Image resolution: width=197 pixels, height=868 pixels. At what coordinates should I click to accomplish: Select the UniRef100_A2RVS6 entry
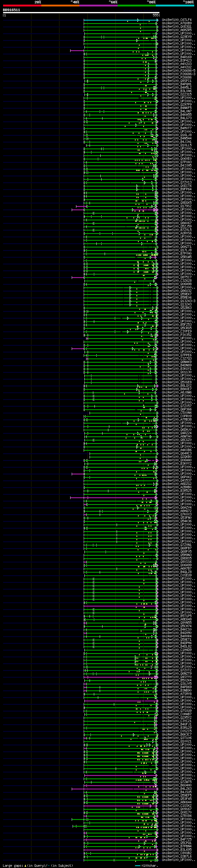point(177,233)
